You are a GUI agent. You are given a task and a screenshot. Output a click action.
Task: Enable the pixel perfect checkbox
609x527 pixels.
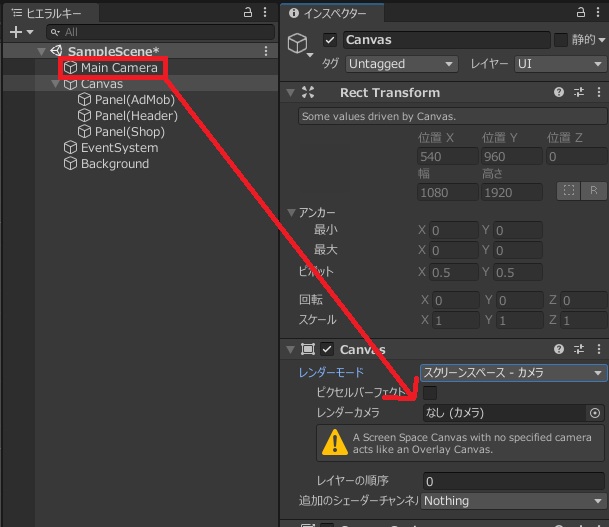click(430, 393)
